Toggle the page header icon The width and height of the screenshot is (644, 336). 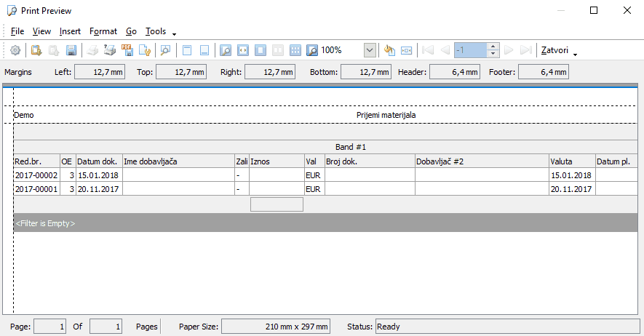coord(187,50)
